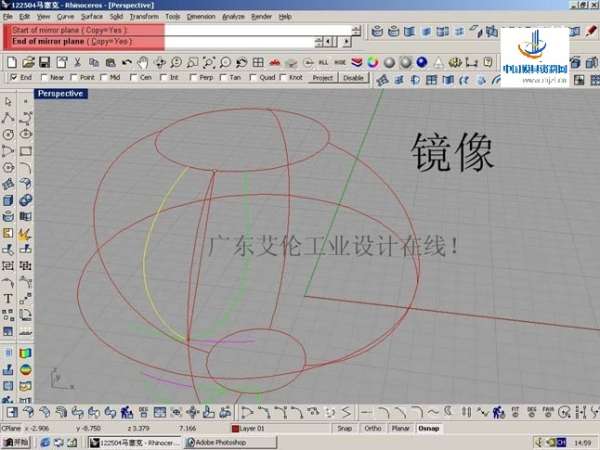Screen dimensions: 600x450
Task: Open the Edit menu
Action: [24, 16]
